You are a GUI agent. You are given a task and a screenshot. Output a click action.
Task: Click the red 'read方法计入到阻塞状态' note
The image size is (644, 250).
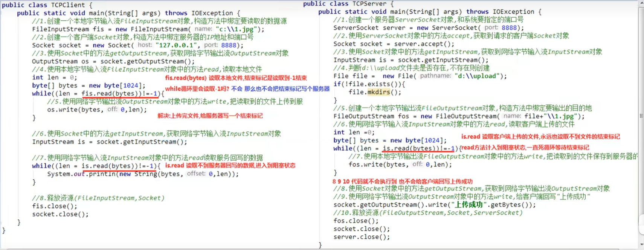tap(525, 148)
